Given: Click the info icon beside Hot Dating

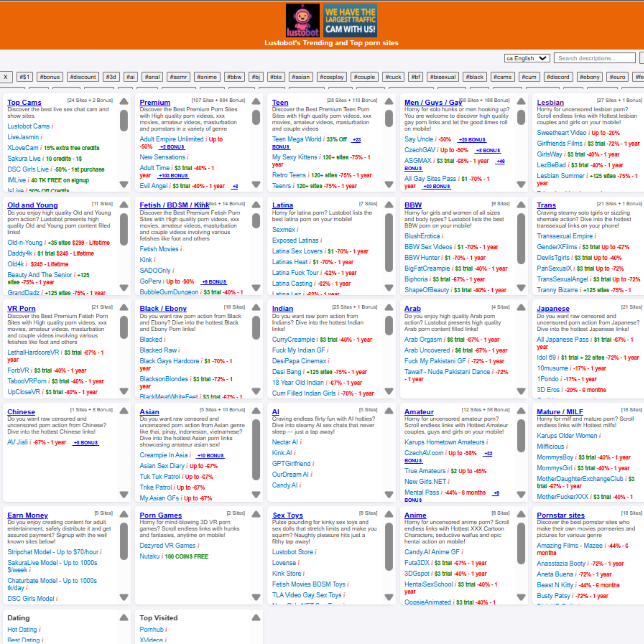Looking at the screenshot, I should (x=40, y=629).
